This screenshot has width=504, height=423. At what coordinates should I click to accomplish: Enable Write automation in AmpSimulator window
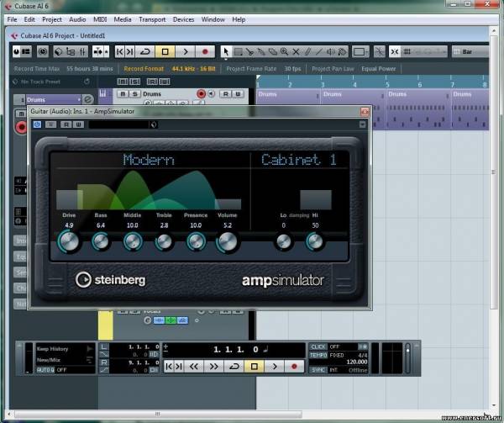coord(78,124)
